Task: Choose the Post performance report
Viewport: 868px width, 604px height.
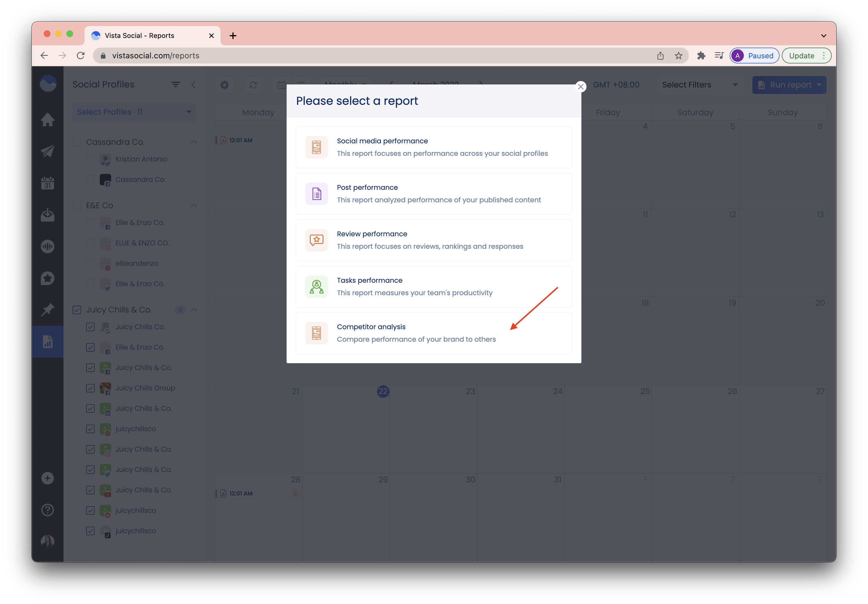Action: pos(434,194)
